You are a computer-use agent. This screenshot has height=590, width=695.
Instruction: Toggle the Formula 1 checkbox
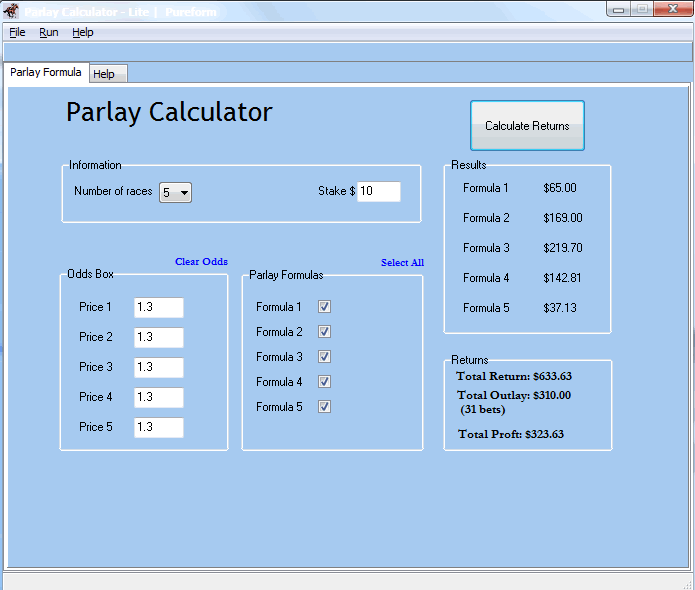(x=324, y=307)
